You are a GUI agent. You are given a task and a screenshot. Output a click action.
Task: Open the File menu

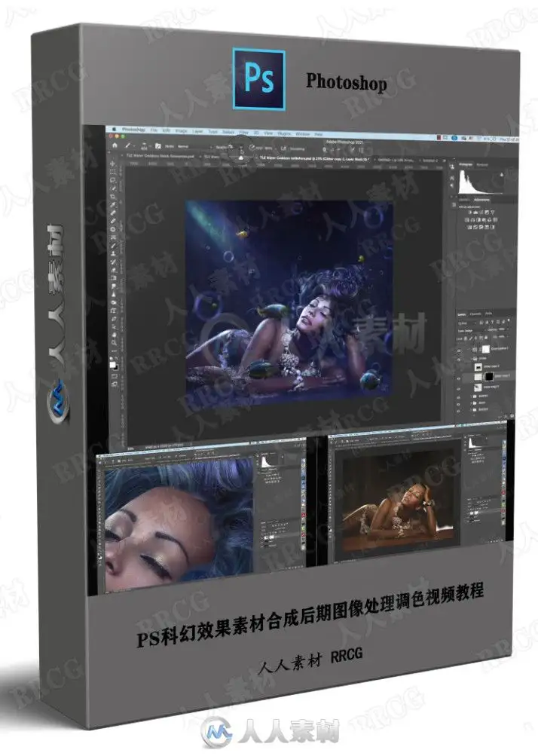(153, 129)
